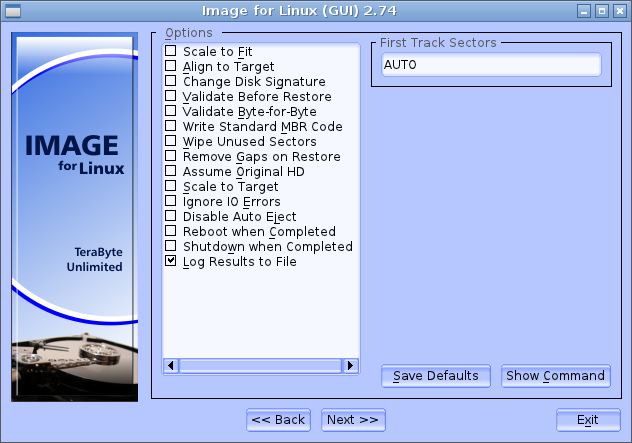This screenshot has width=632, height=443.
Task: Maximize the Image for Linux window
Action: 602,11
